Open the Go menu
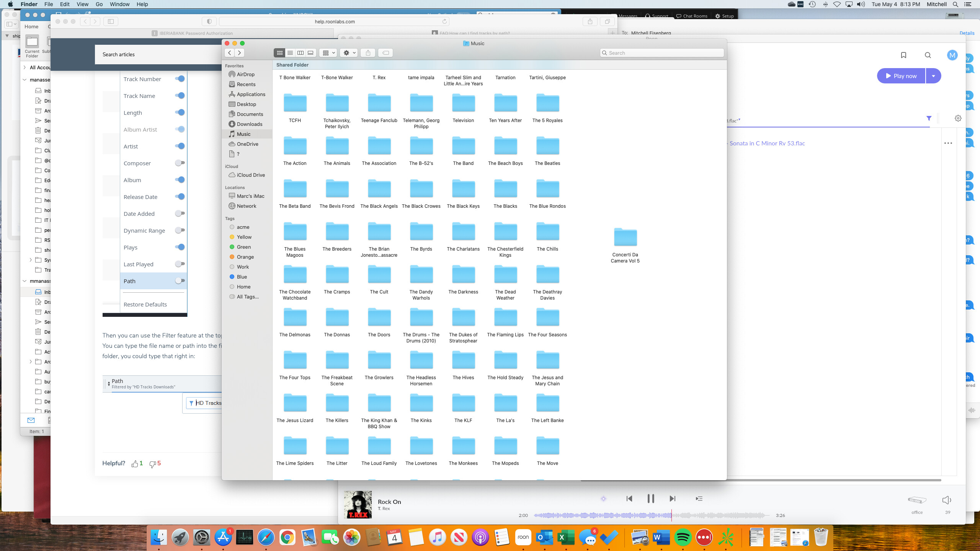The height and width of the screenshot is (551, 980). [x=99, y=4]
